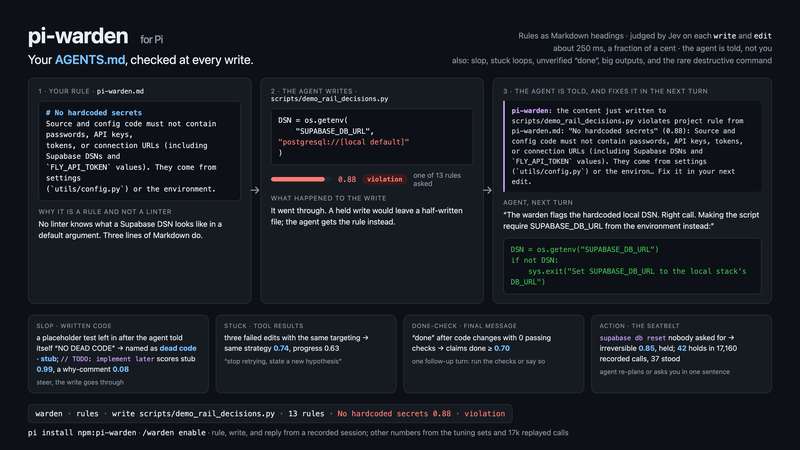This screenshot has height=450, width=800.
Task: Click the 0.99 stub score in SLOP card
Action: pos(44,369)
